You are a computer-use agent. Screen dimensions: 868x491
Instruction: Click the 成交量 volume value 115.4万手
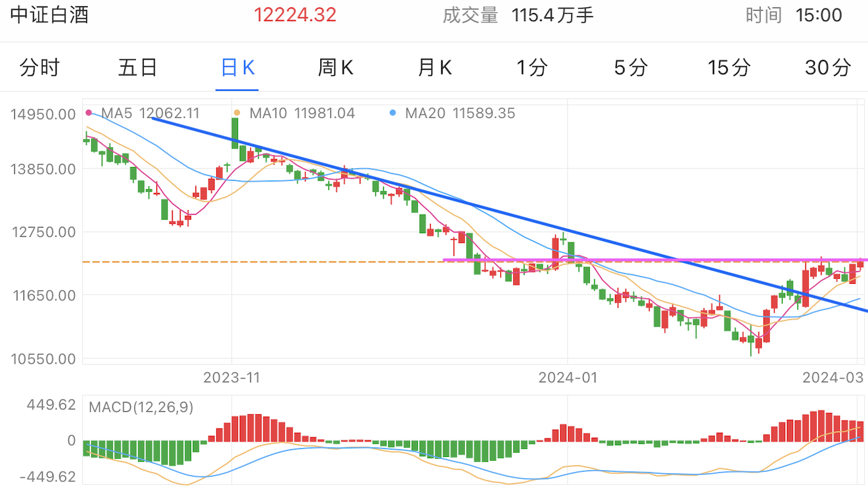click(x=553, y=14)
